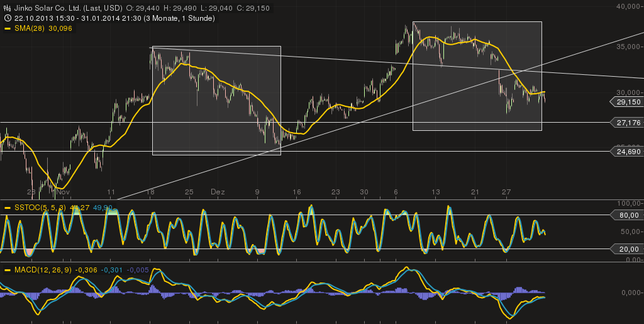This screenshot has height=324, width=644.
Task: Click the 30 date label on time axis
Action: pyautogui.click(x=364, y=192)
